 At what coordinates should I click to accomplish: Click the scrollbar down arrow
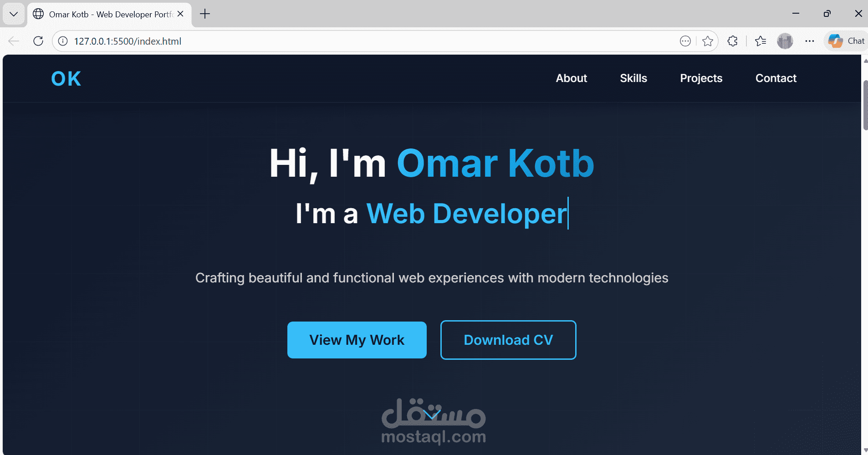tap(865, 450)
